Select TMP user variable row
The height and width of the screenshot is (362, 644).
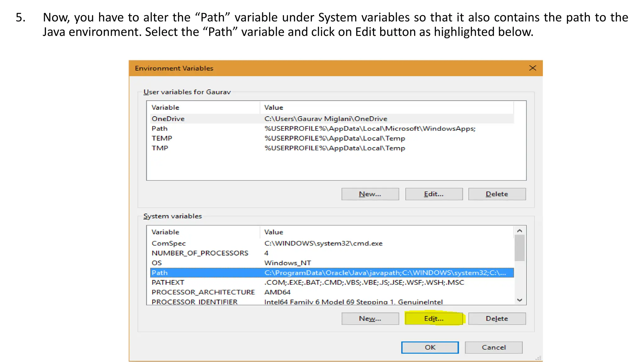click(x=332, y=148)
